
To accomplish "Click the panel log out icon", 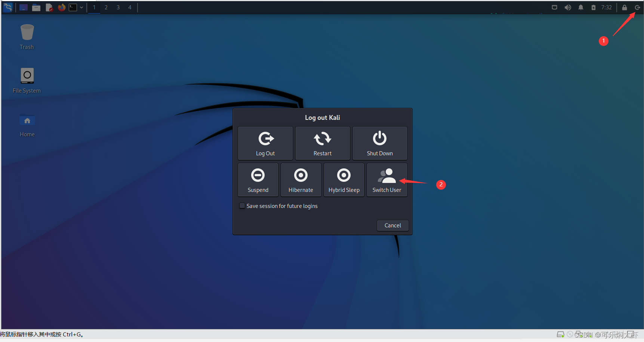I will click(637, 7).
